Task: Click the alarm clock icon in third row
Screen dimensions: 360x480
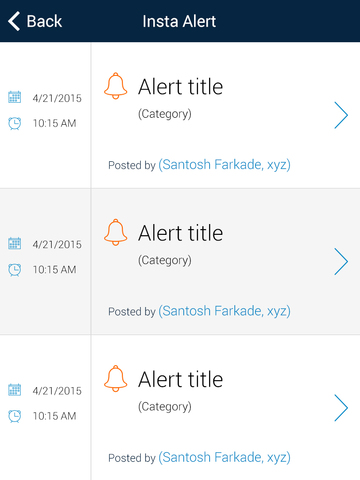Action: [14, 416]
